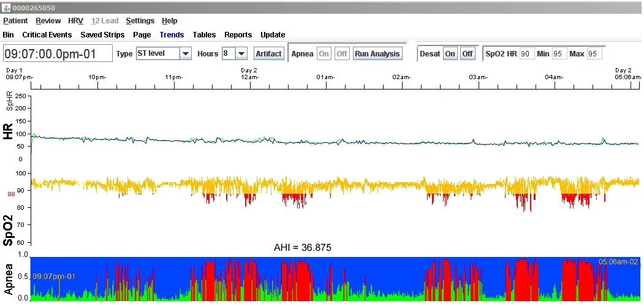
Task: Click the 11pm mark on the time axis
Action: pyautogui.click(x=174, y=77)
